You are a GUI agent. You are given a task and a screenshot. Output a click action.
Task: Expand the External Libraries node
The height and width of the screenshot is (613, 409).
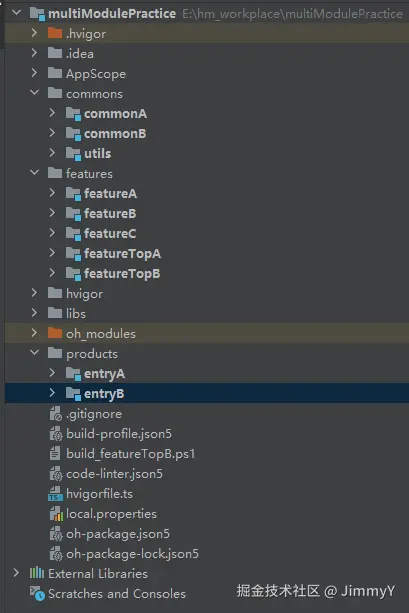point(16,573)
